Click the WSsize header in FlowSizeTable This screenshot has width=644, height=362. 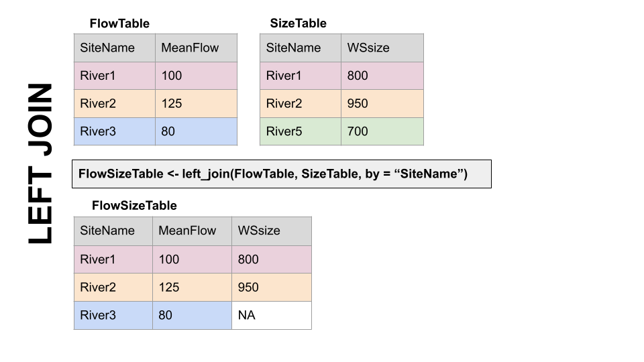tap(271, 231)
